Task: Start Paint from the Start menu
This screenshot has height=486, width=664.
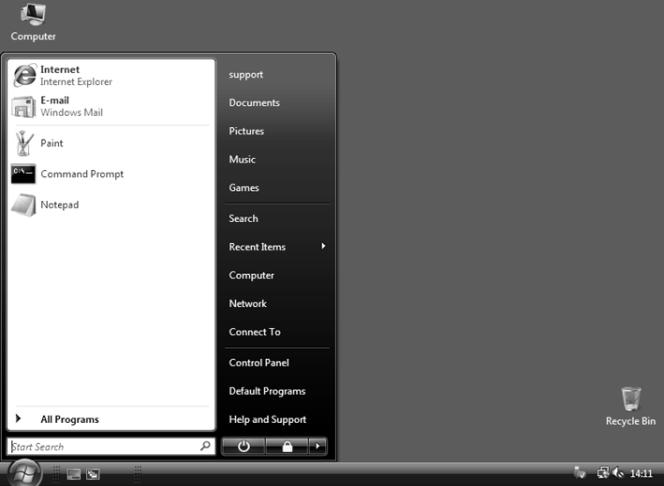Action: [111, 143]
